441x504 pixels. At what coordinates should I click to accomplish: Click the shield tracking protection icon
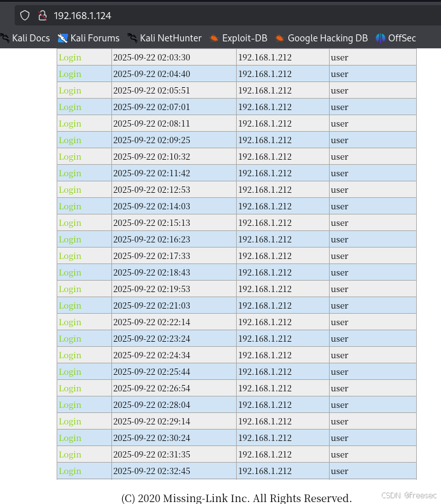coord(25,15)
